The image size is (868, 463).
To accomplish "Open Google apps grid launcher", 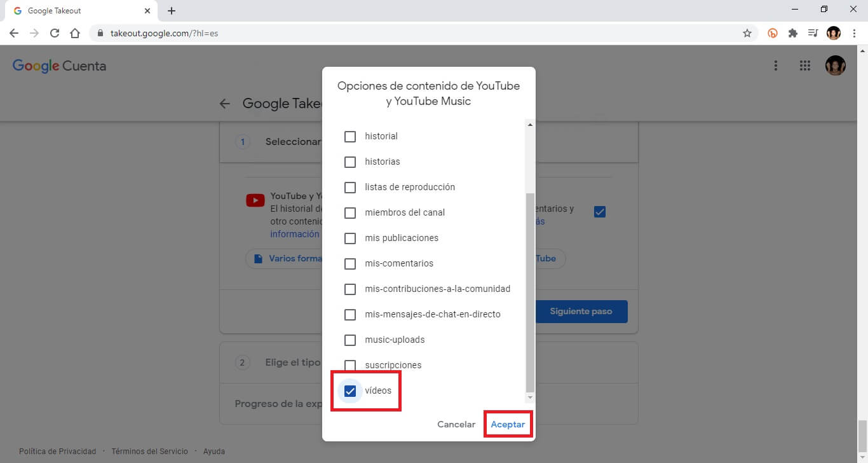I will 805,66.
